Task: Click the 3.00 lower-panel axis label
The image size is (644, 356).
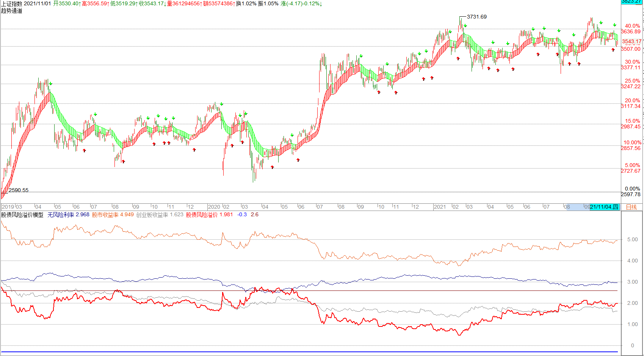Action: point(633,282)
